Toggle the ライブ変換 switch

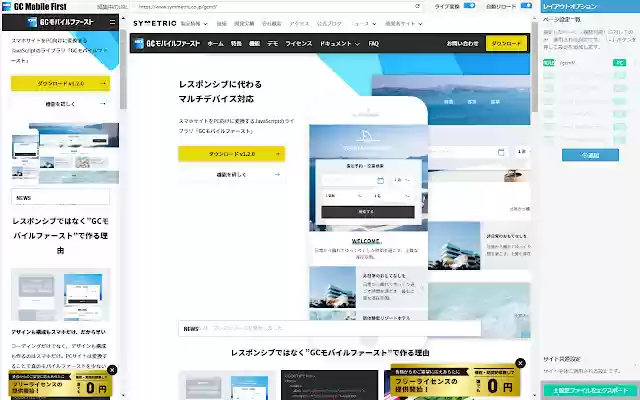(x=469, y=6)
